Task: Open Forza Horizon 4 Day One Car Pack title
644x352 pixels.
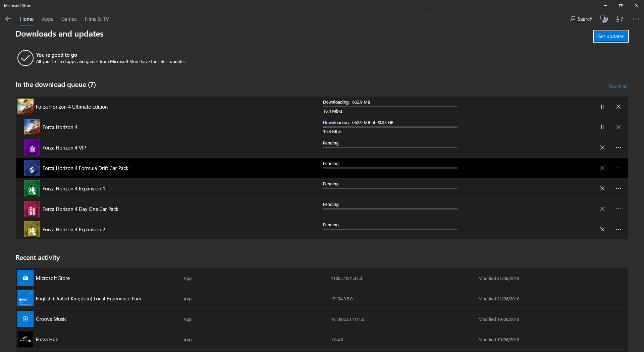Action: (80, 209)
